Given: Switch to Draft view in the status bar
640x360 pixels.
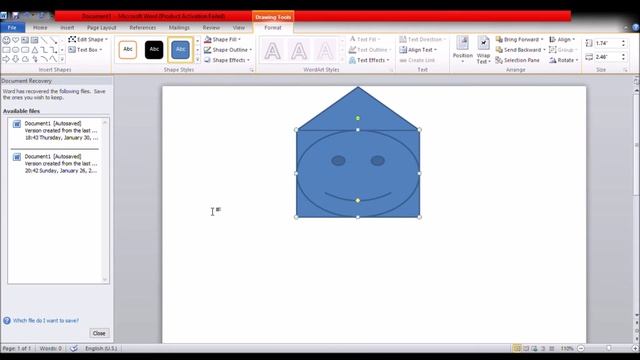Looking at the screenshot, I should pos(552,349).
